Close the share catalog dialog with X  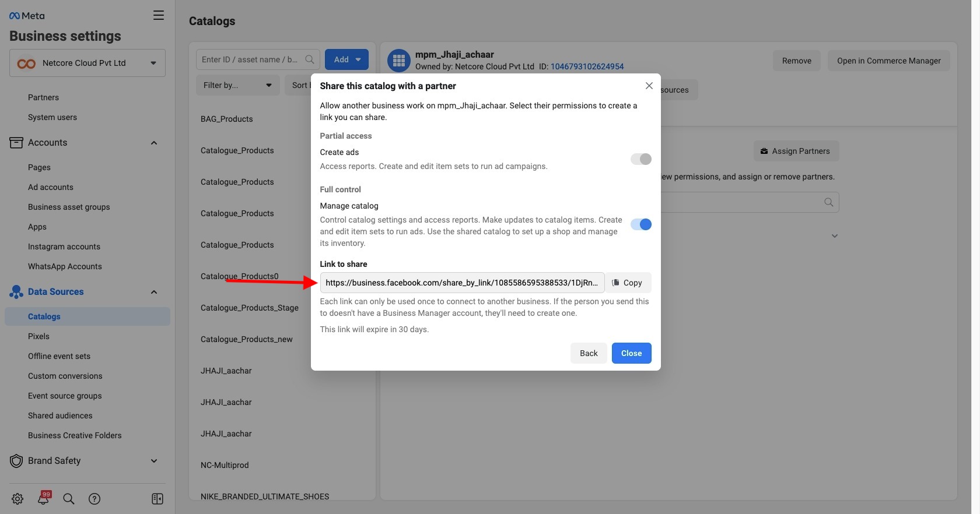tap(649, 86)
